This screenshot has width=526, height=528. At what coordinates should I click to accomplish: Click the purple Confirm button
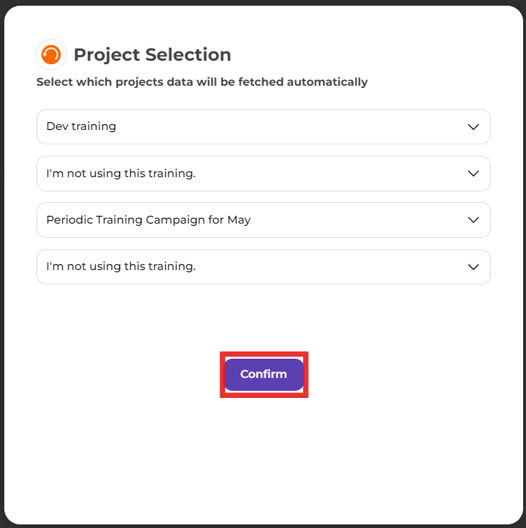(x=264, y=374)
